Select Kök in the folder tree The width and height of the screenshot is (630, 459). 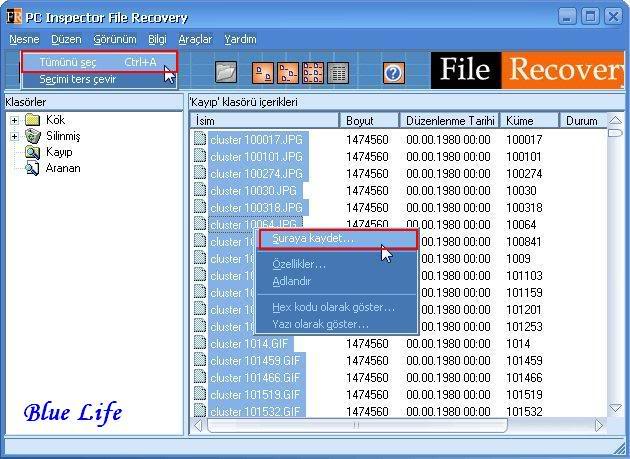click(x=55, y=120)
